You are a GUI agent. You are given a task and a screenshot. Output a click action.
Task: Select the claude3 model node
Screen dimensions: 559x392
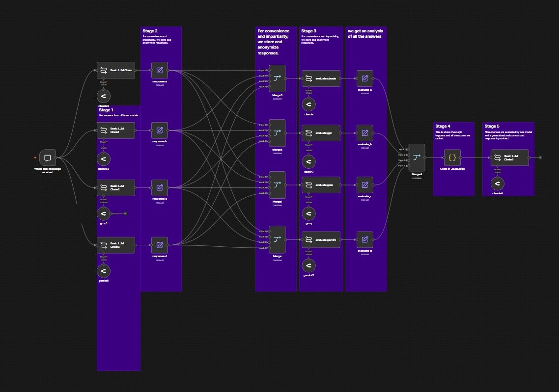(x=104, y=96)
